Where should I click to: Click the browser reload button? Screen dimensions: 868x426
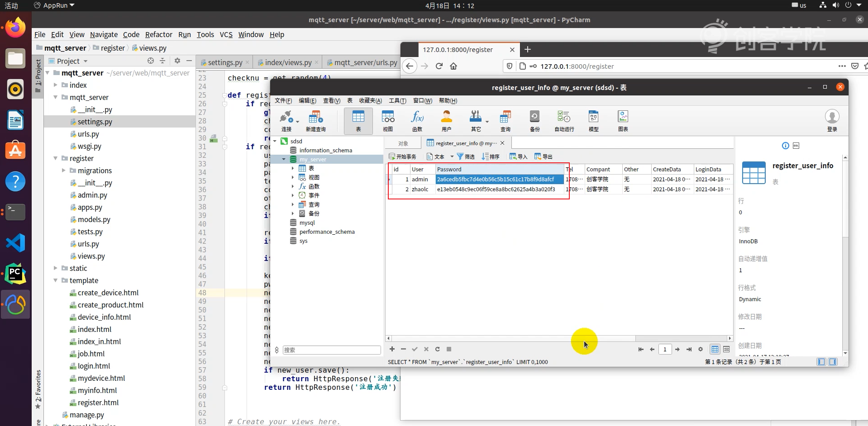coord(439,66)
